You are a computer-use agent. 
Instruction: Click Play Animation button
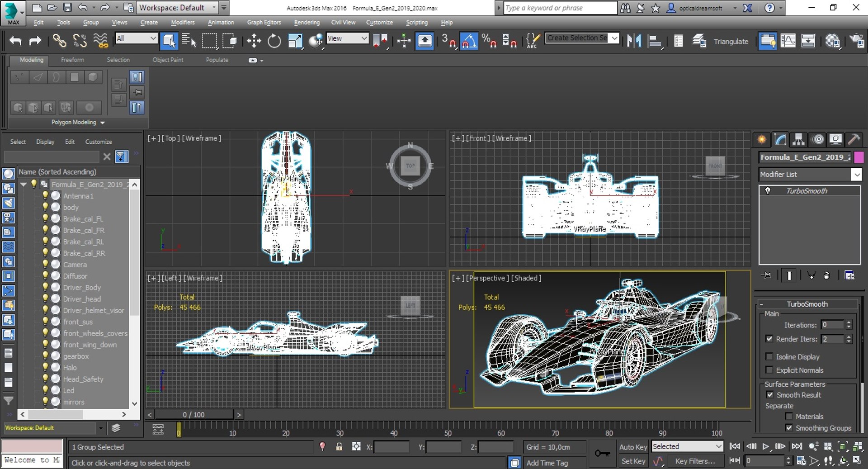pyautogui.click(x=765, y=446)
